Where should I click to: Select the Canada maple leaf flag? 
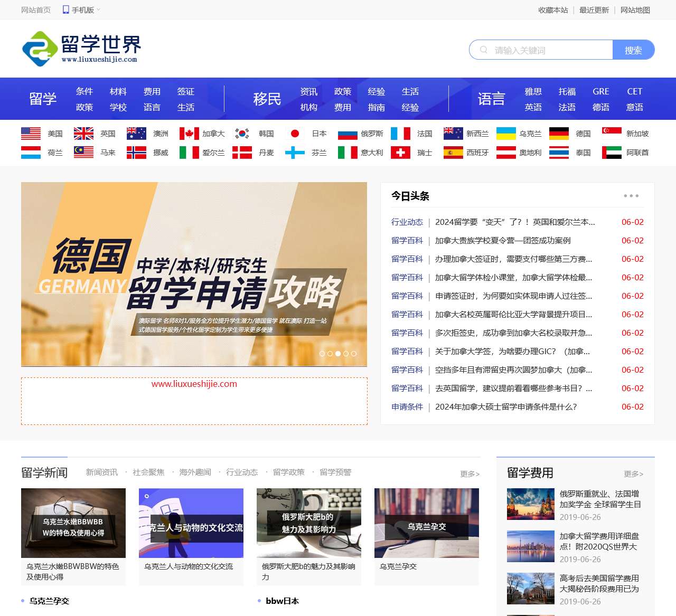tap(189, 134)
